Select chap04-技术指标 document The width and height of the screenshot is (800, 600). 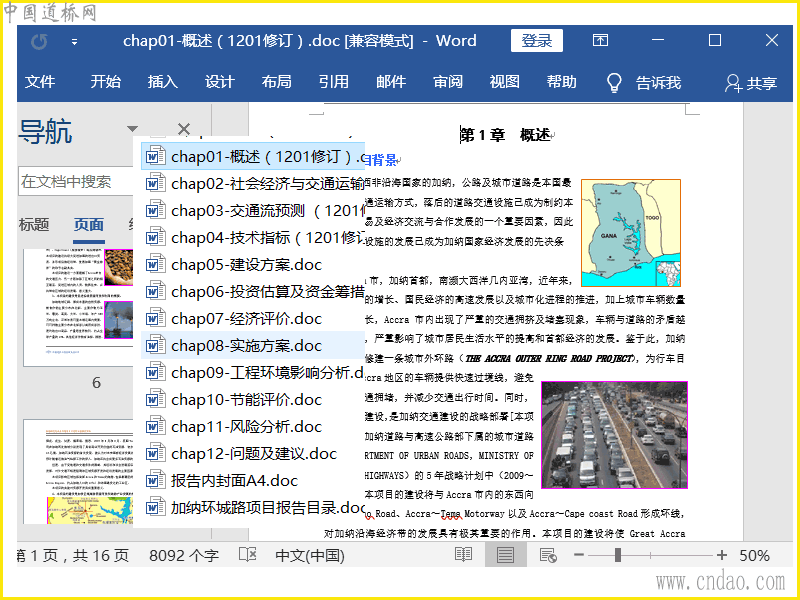pos(253,237)
